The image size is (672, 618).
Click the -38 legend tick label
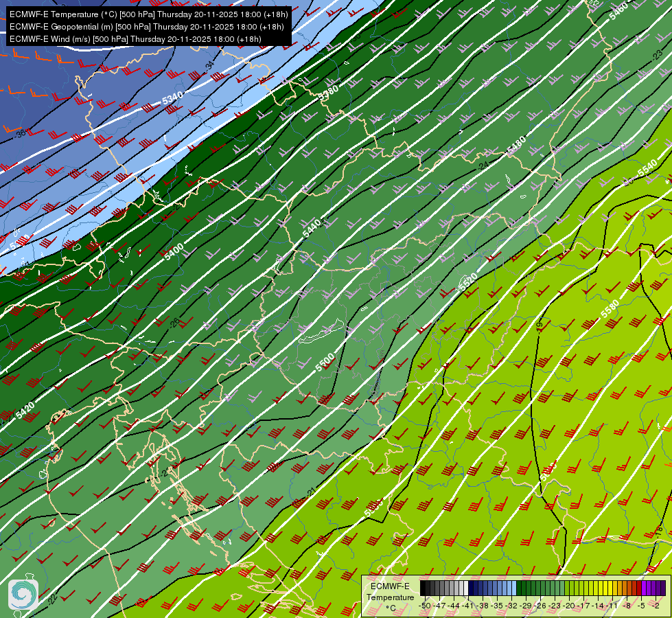[482, 606]
